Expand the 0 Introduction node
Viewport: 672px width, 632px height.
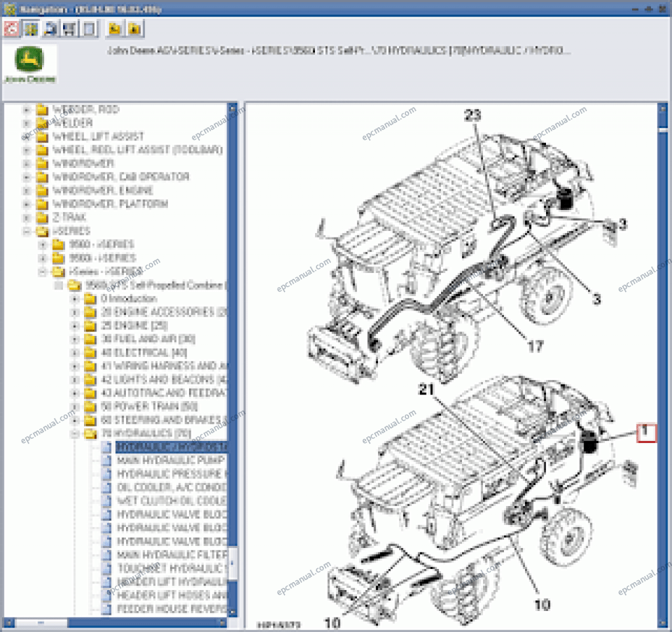[75, 298]
